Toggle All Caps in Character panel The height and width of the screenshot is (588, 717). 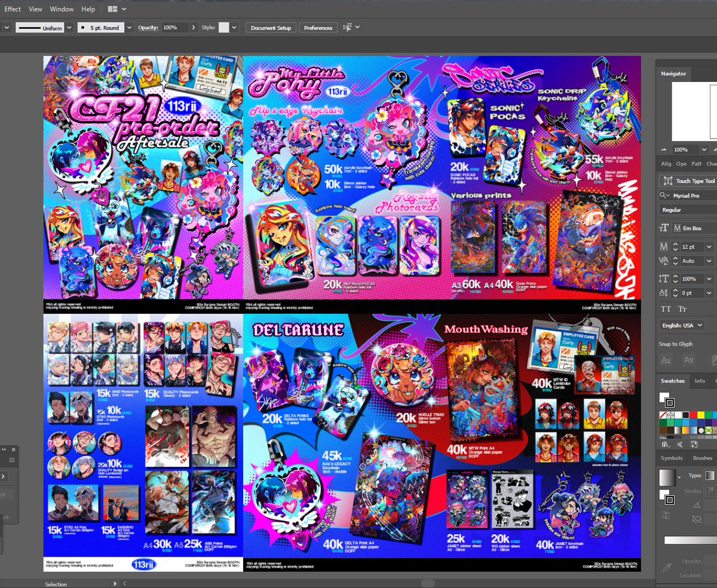(x=666, y=309)
